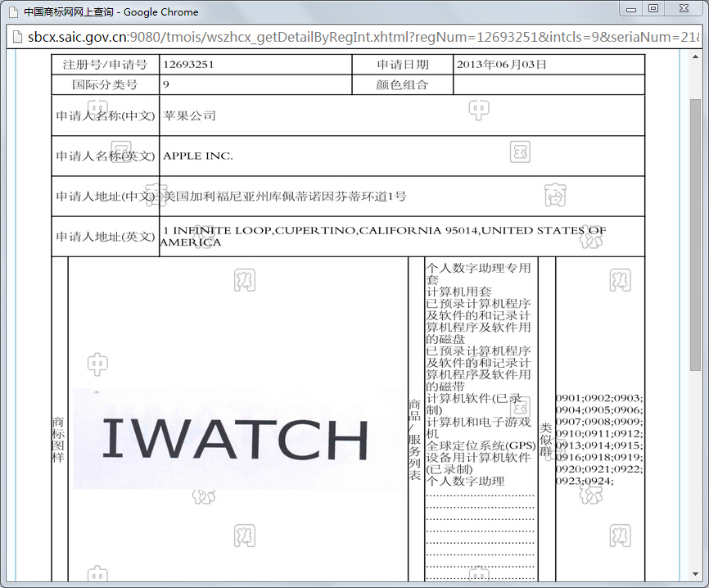Select the goods entry 计算机软件(已录制)
The width and height of the screenshot is (709, 588).
point(474,405)
